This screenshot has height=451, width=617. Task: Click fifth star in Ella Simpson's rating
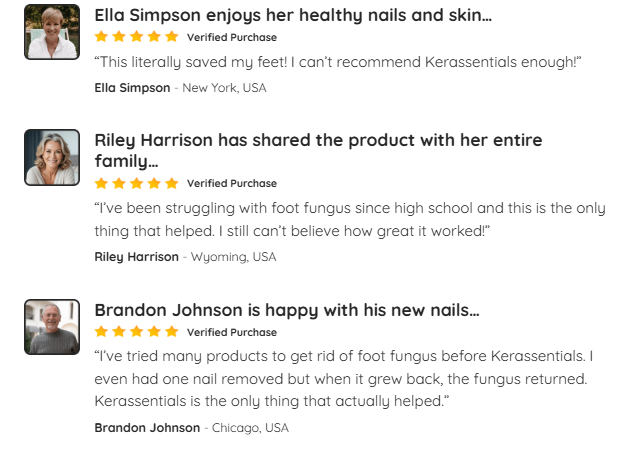pos(171,37)
